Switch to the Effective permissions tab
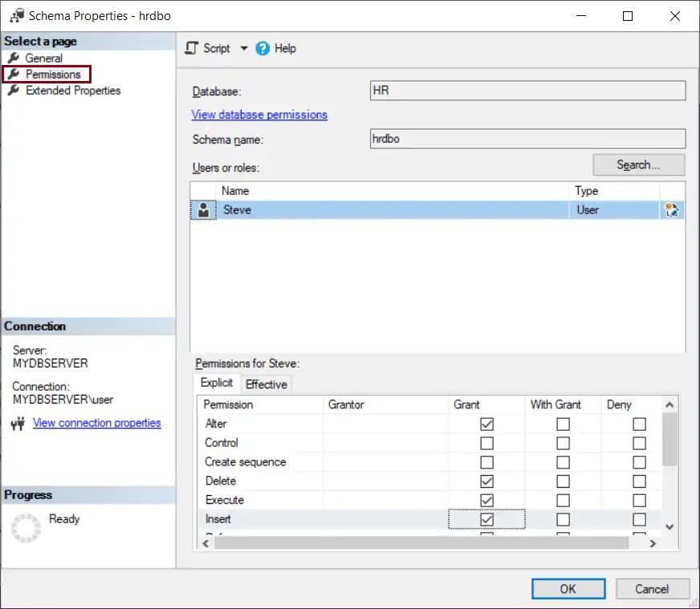 267,384
